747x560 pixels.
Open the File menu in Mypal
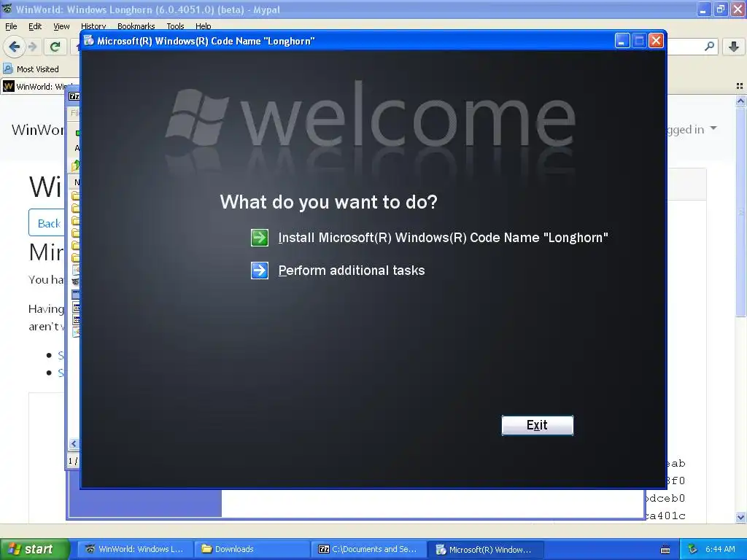pyautogui.click(x=11, y=26)
